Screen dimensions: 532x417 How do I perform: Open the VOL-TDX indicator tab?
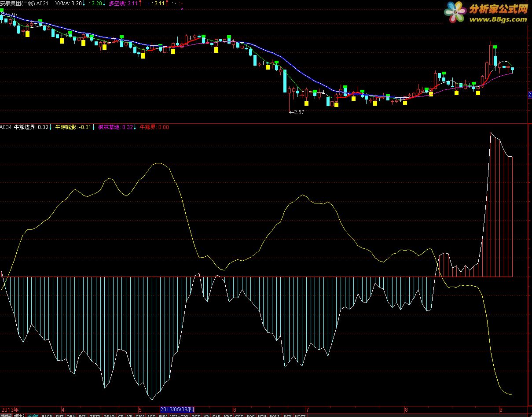point(179,415)
